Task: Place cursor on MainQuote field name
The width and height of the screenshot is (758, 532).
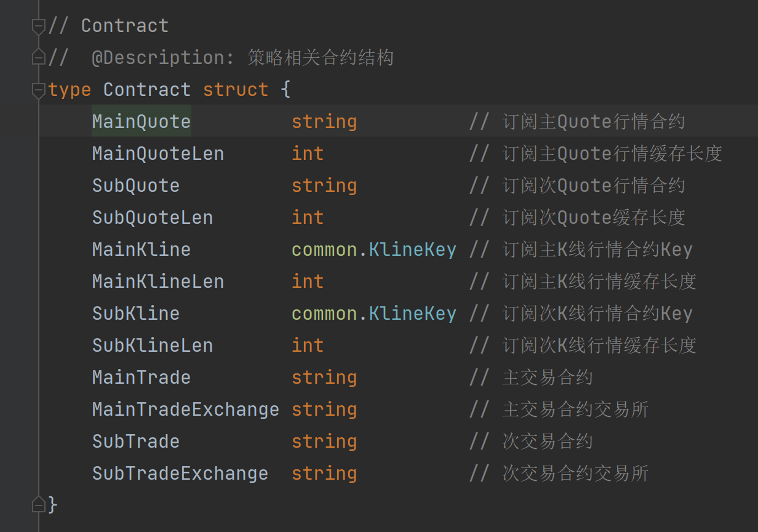Action: (x=142, y=122)
